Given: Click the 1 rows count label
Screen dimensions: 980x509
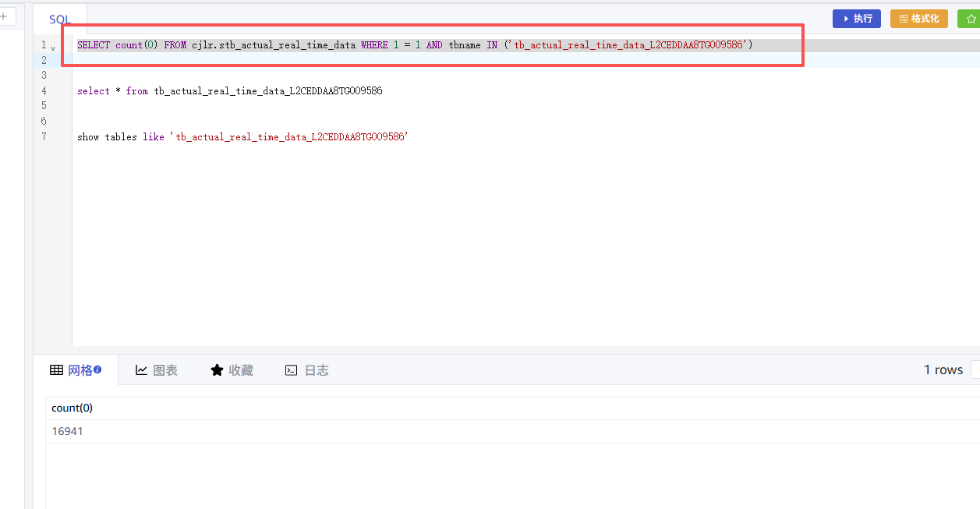Looking at the screenshot, I should point(943,370).
